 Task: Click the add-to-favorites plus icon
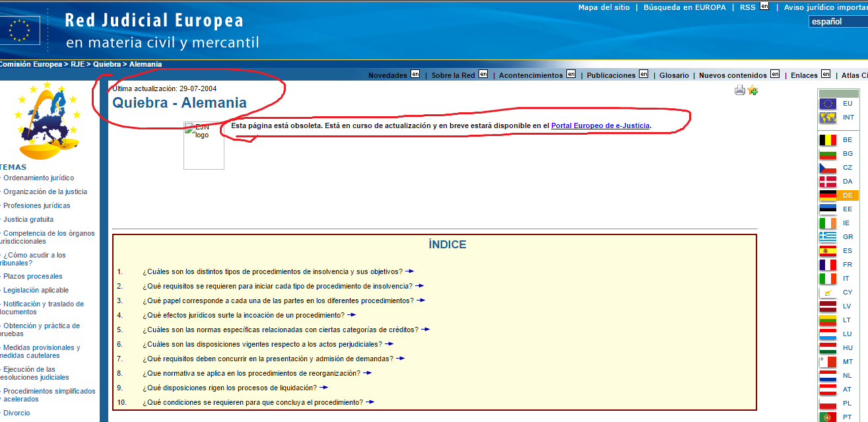[752, 90]
